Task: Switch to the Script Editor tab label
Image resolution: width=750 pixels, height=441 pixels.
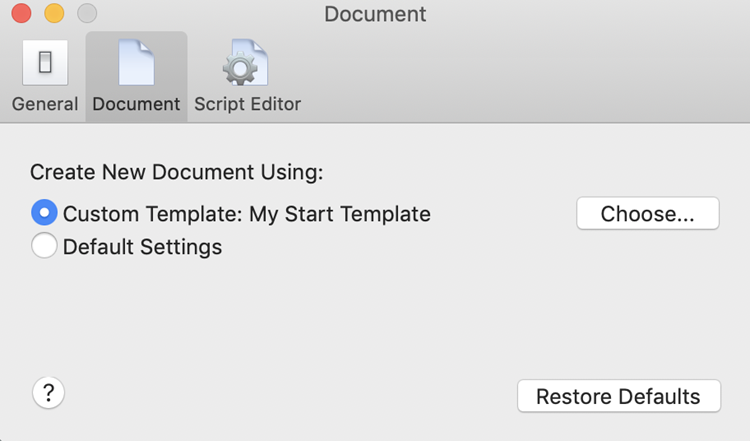Action: [x=247, y=104]
